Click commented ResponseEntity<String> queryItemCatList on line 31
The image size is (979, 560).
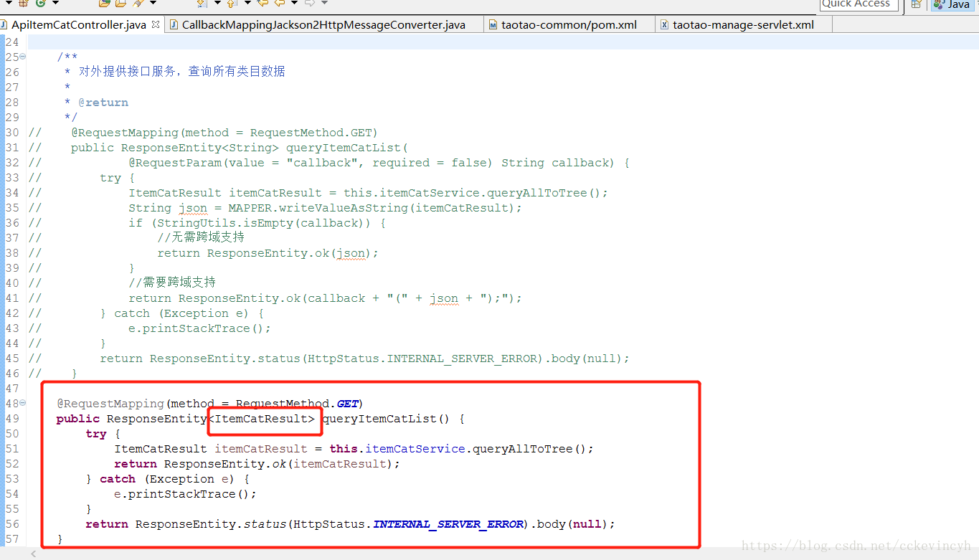(264, 148)
